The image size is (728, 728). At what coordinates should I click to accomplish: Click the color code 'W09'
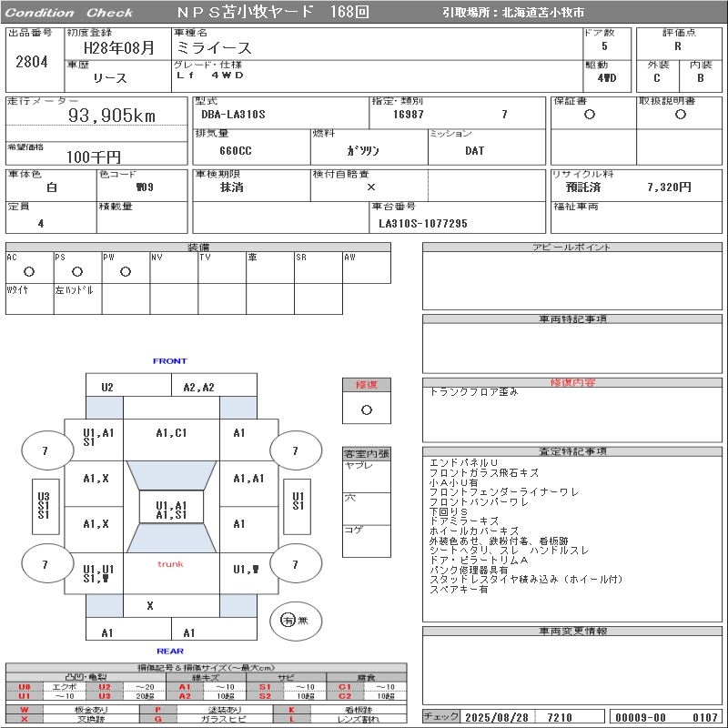[x=145, y=187]
